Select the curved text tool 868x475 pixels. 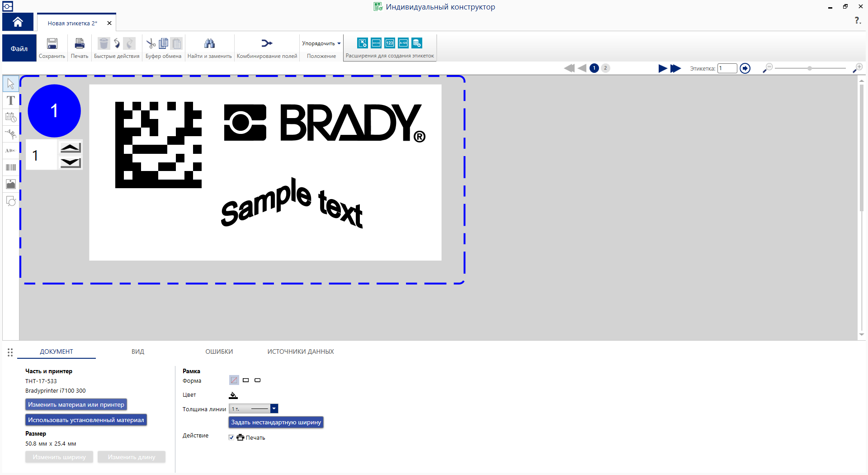tap(10, 134)
